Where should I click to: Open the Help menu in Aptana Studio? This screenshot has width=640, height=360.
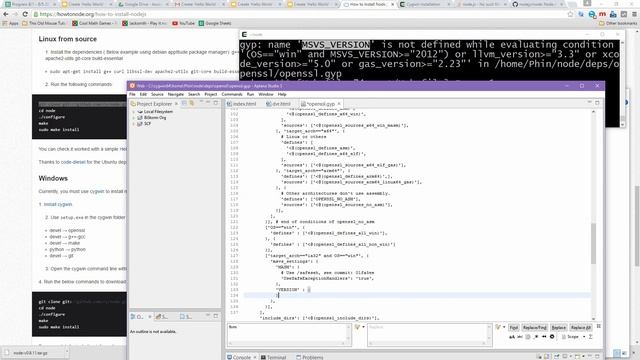tap(282, 94)
